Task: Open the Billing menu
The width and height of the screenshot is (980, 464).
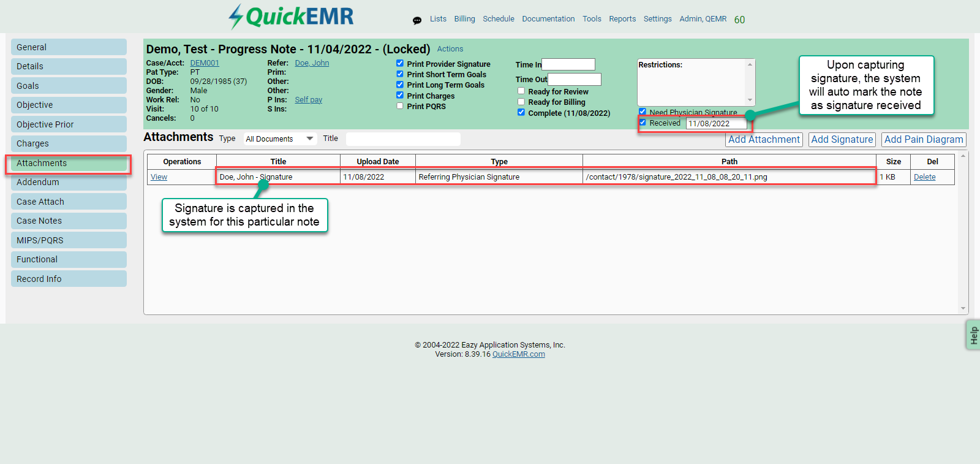Action: [464, 19]
